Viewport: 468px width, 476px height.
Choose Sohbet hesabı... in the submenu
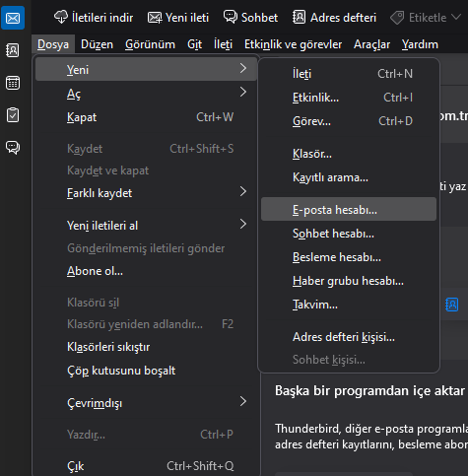click(x=349, y=234)
